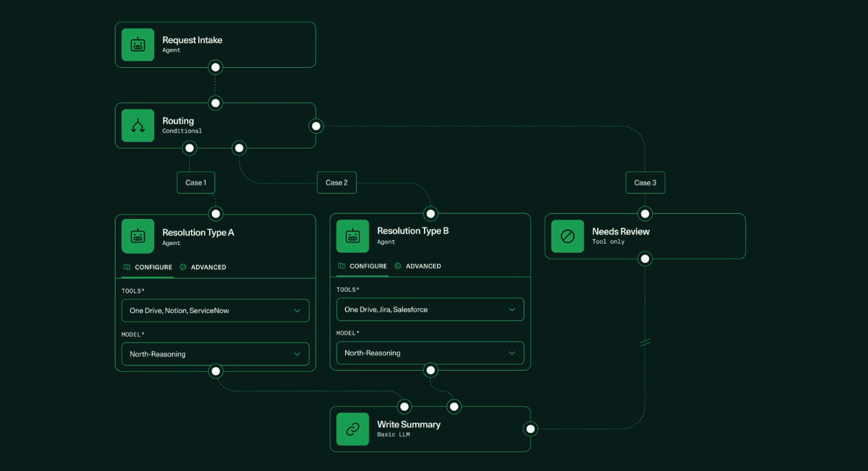Expand Model dropdown in Resolution Type B

[x=430, y=353]
